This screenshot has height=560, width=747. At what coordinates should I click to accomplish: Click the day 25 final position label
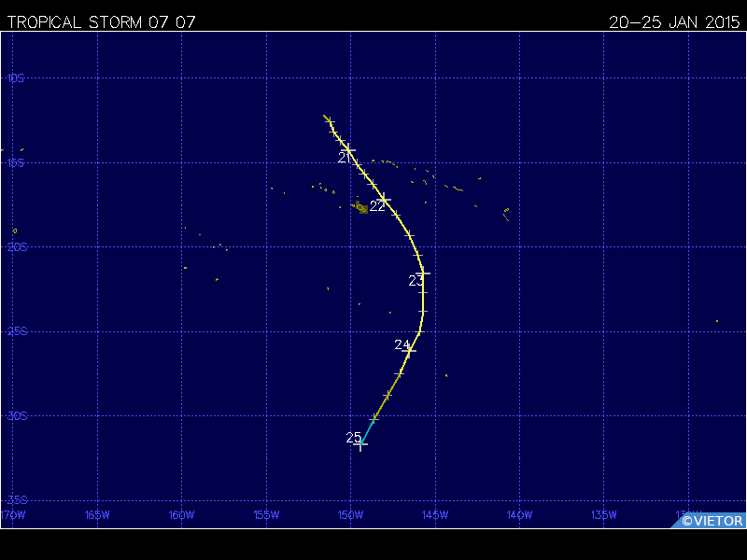pos(353,437)
